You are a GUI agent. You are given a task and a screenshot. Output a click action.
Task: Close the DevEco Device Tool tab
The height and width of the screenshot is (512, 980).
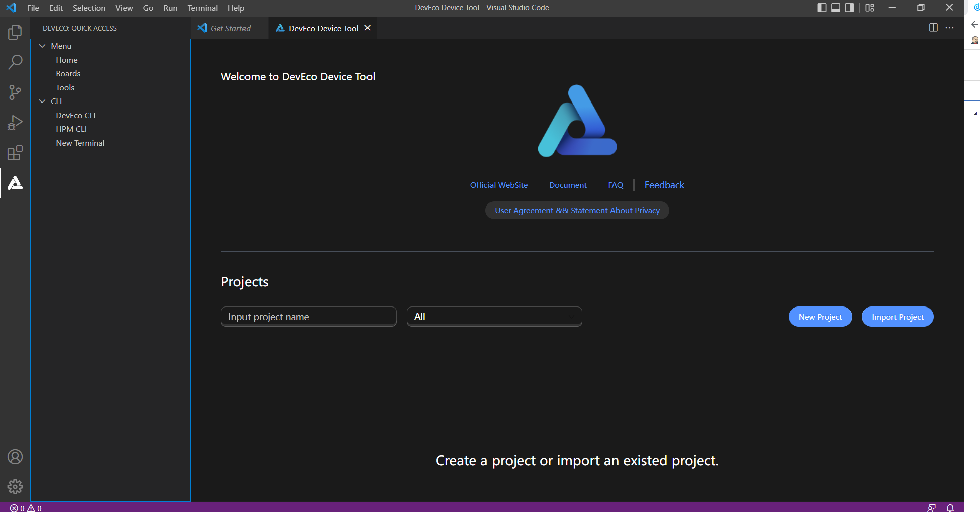pyautogui.click(x=367, y=28)
